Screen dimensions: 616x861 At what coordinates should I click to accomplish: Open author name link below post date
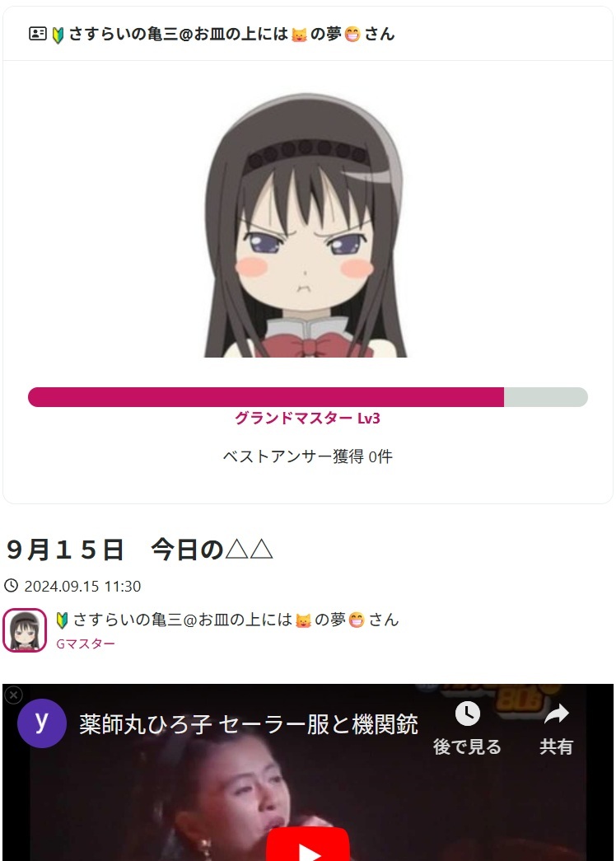coord(227,620)
